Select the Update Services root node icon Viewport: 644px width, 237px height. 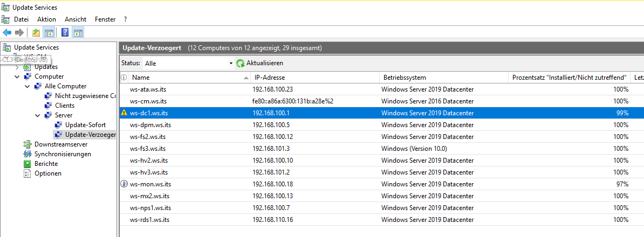(x=7, y=47)
